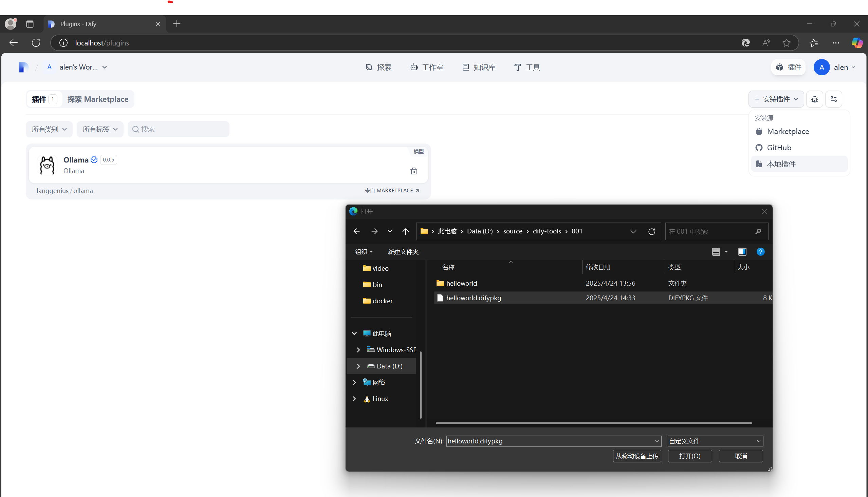Switch to 探索 Marketplace tab

98,99
